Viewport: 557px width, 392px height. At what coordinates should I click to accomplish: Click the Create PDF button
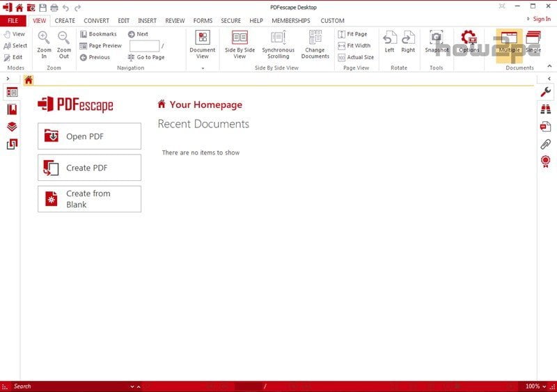coord(90,167)
